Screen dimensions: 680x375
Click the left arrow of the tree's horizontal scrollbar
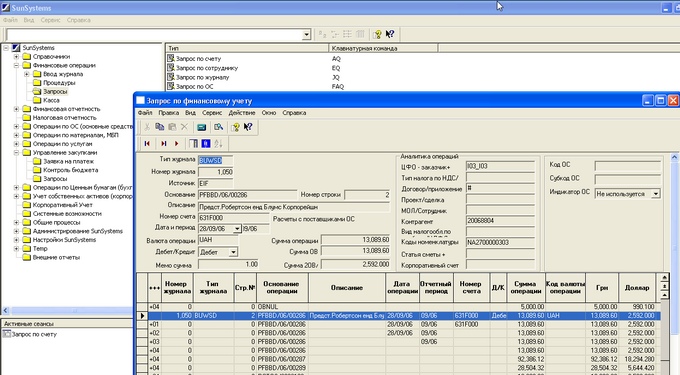point(6,310)
